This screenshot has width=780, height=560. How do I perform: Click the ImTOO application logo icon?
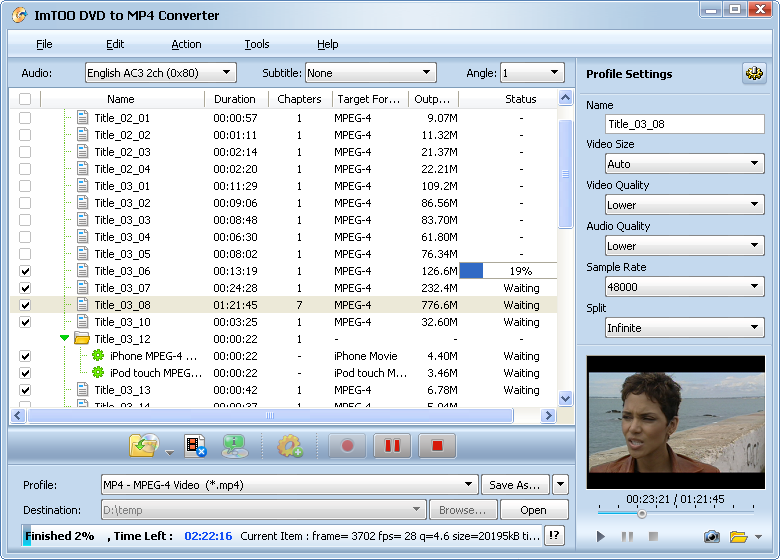point(20,15)
